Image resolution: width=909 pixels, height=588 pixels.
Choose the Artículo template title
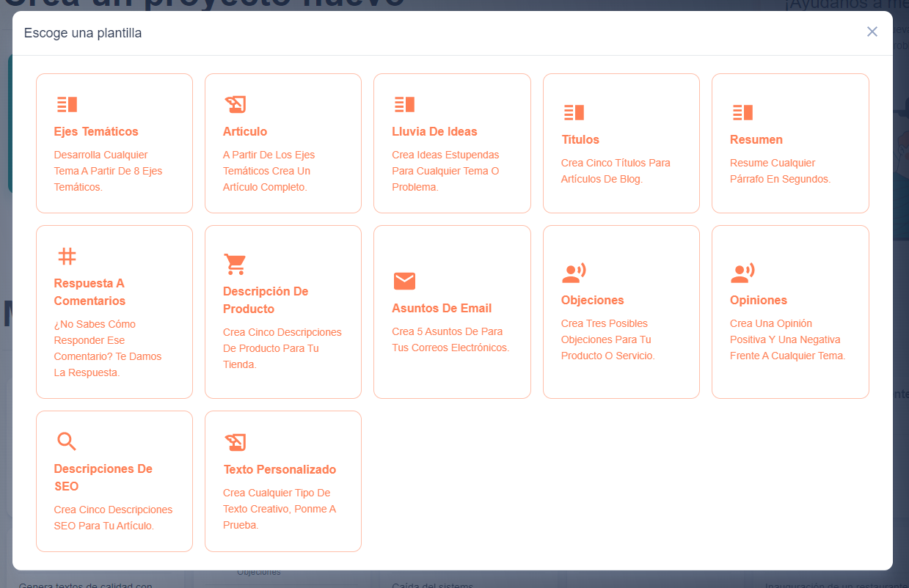245,131
